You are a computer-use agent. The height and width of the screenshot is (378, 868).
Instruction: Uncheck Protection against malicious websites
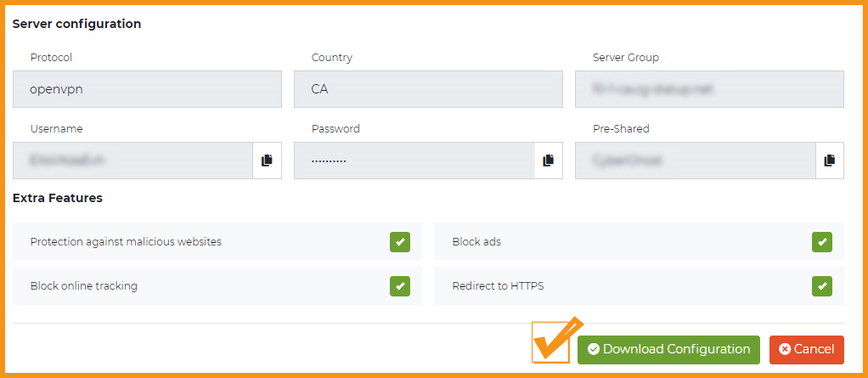[400, 242]
